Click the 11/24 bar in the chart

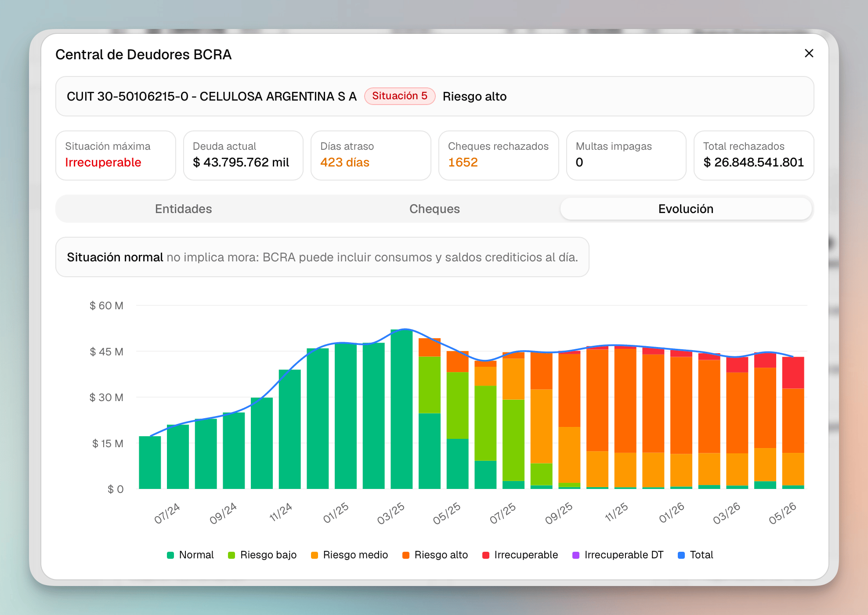(x=290, y=429)
